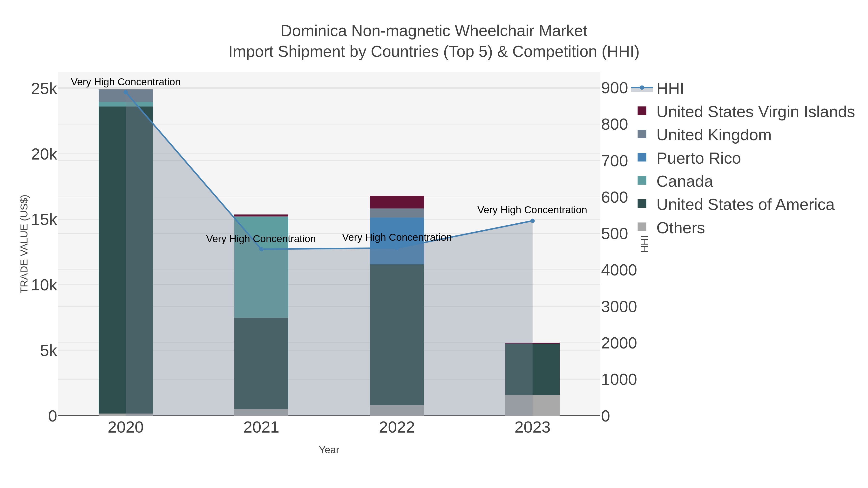Click the HHI data point for 2020

(x=126, y=92)
